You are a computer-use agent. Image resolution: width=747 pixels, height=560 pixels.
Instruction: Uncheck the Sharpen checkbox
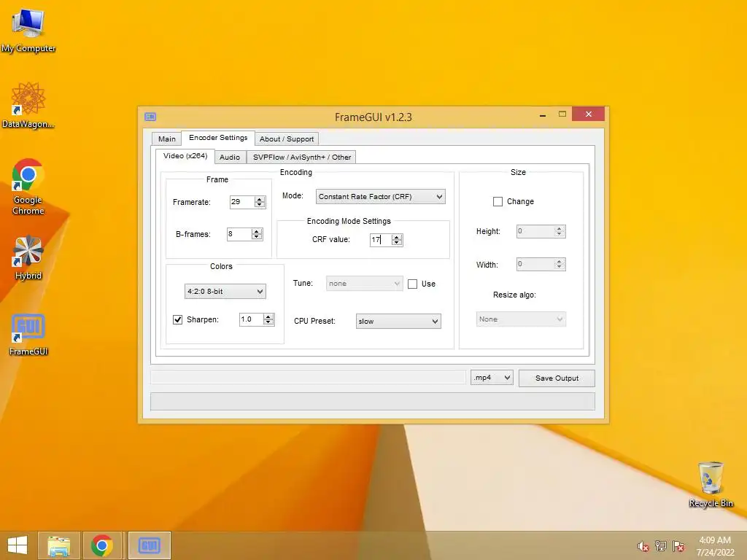coord(178,319)
